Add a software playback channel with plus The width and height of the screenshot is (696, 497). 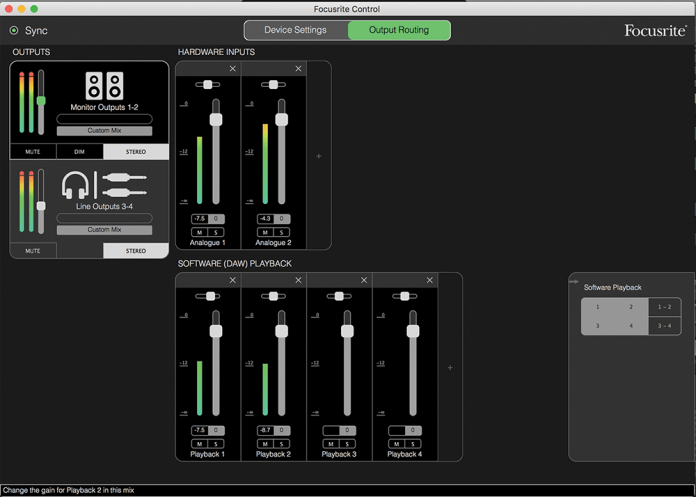coord(450,368)
